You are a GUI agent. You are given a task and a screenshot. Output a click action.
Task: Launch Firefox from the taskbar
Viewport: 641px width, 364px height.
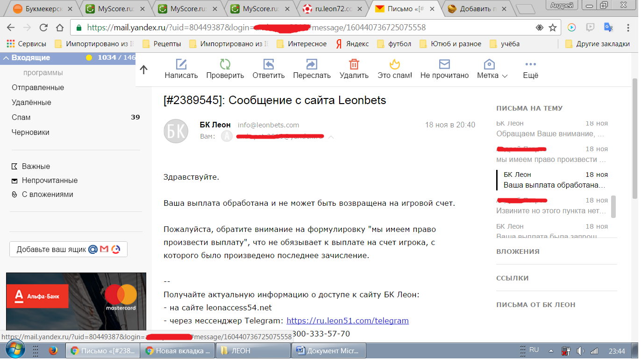[53, 350]
